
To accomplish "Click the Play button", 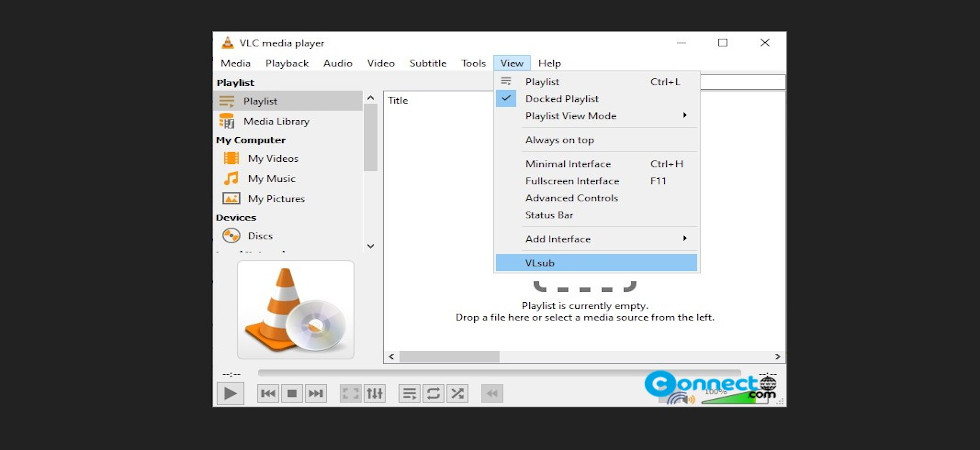I will pyautogui.click(x=230, y=393).
